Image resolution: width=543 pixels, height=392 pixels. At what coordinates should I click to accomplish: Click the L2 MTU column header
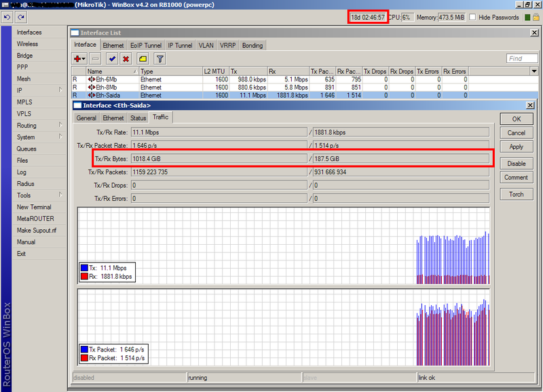pyautogui.click(x=216, y=71)
